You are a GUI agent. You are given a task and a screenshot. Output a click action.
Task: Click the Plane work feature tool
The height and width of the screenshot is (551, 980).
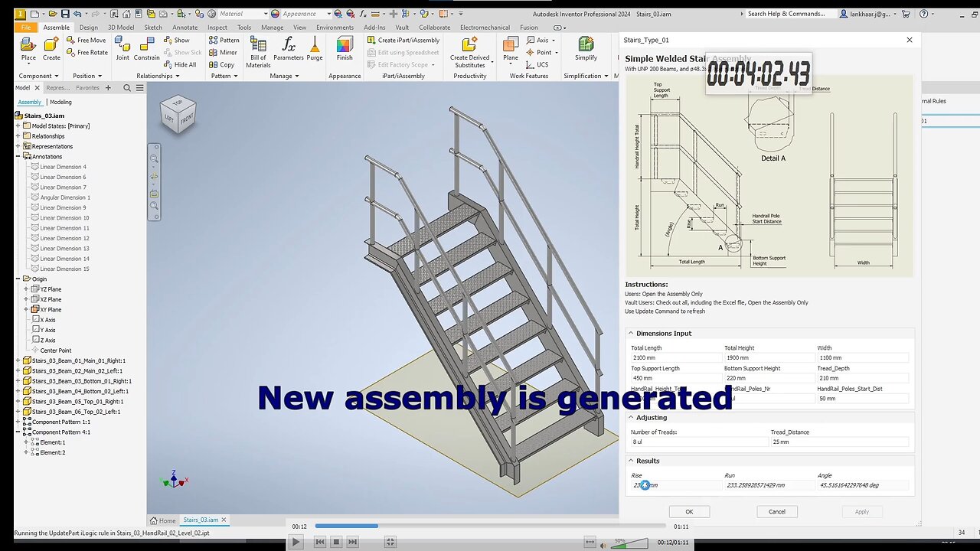pos(511,49)
